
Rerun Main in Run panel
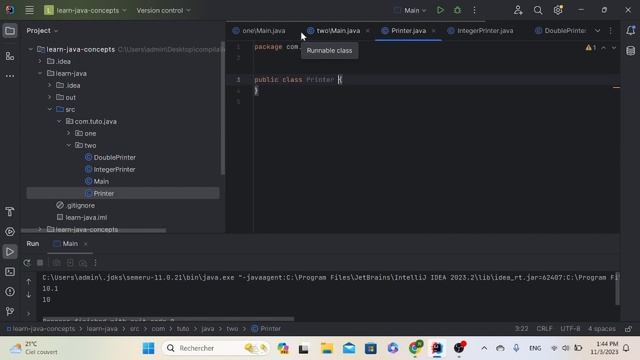pos(27,263)
